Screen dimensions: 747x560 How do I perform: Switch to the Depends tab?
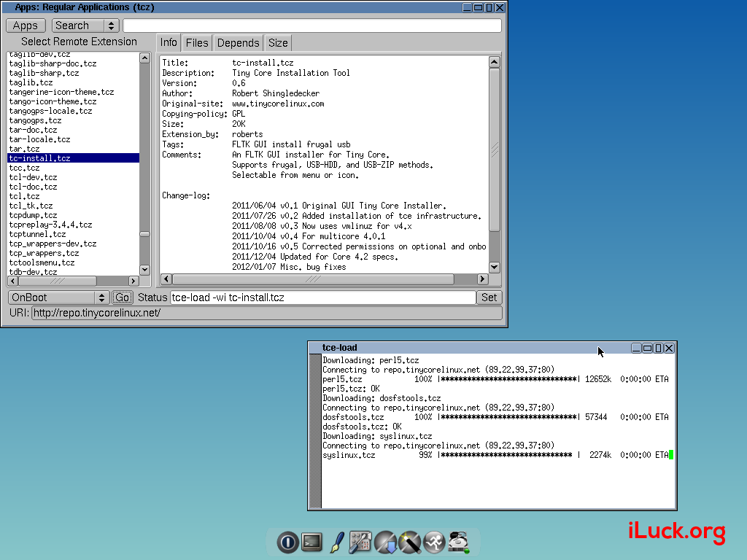coord(239,43)
